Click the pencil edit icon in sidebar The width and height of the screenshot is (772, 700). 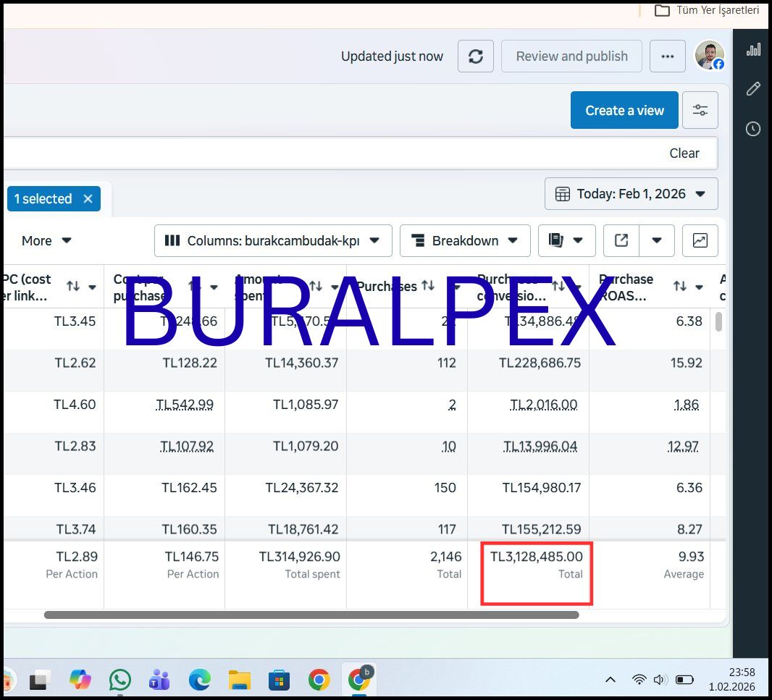click(x=753, y=89)
